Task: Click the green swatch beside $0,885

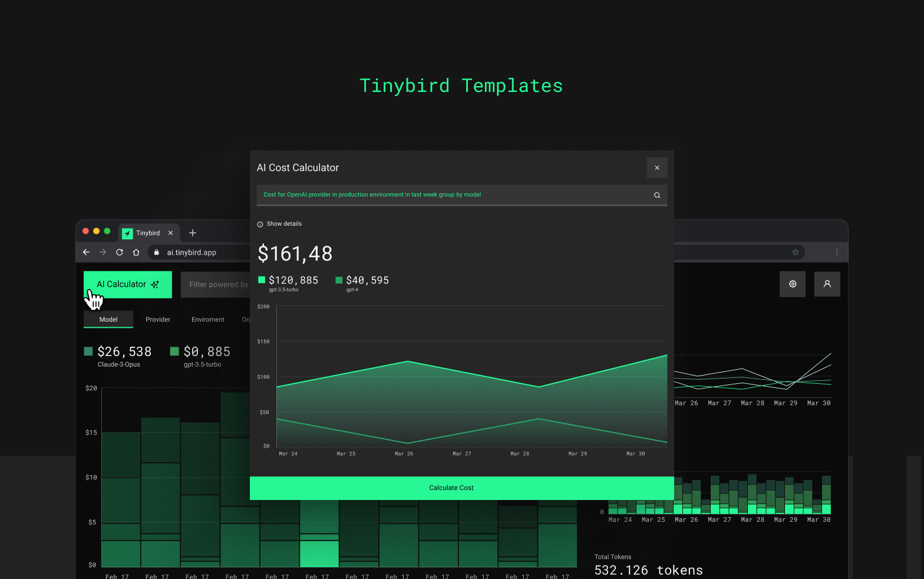Action: [174, 351]
